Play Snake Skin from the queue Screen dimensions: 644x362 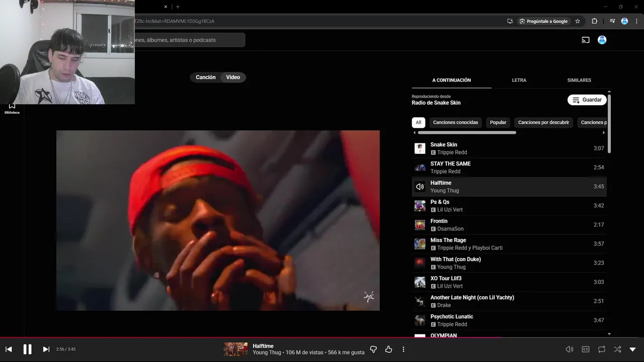(509, 148)
